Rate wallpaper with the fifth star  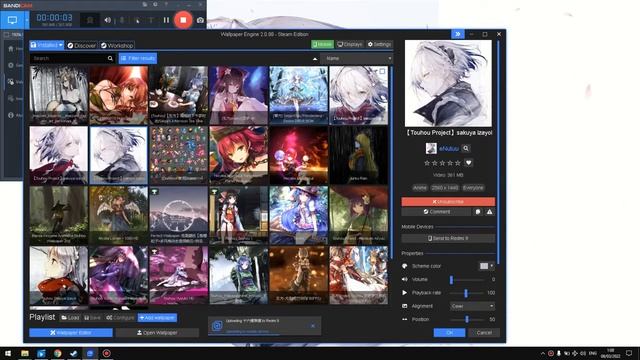(x=458, y=163)
